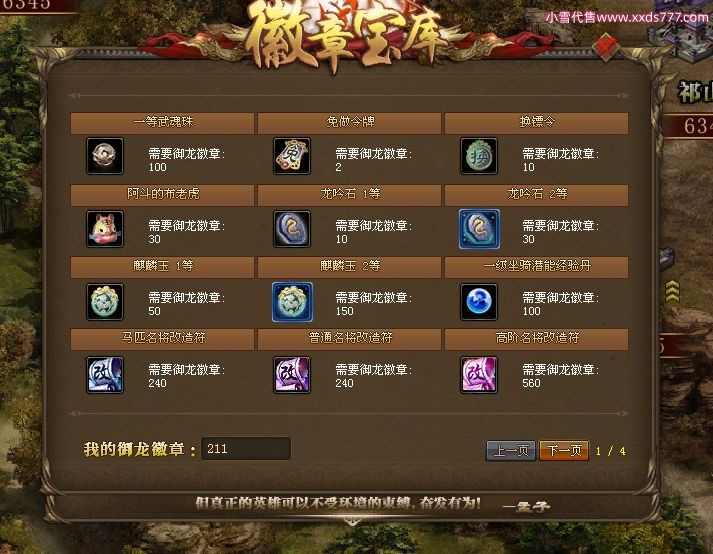Pick the 普通名将改造符 purple talisman icon
The width and height of the screenshot is (713, 554).
292,375
